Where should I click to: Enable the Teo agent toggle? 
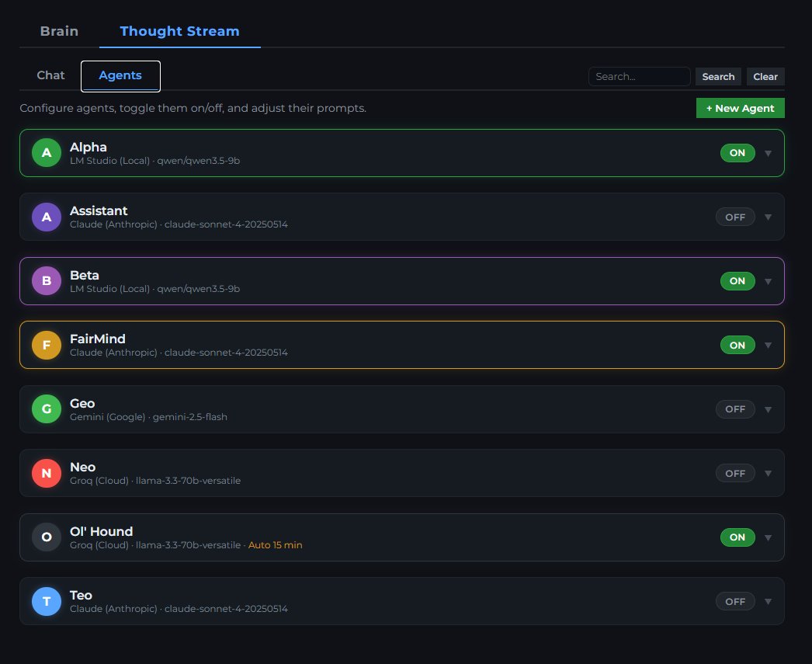[735, 601]
